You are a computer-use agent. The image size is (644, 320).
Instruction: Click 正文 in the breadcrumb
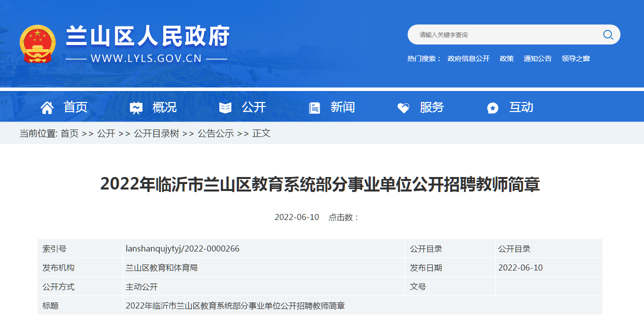[x=261, y=133]
